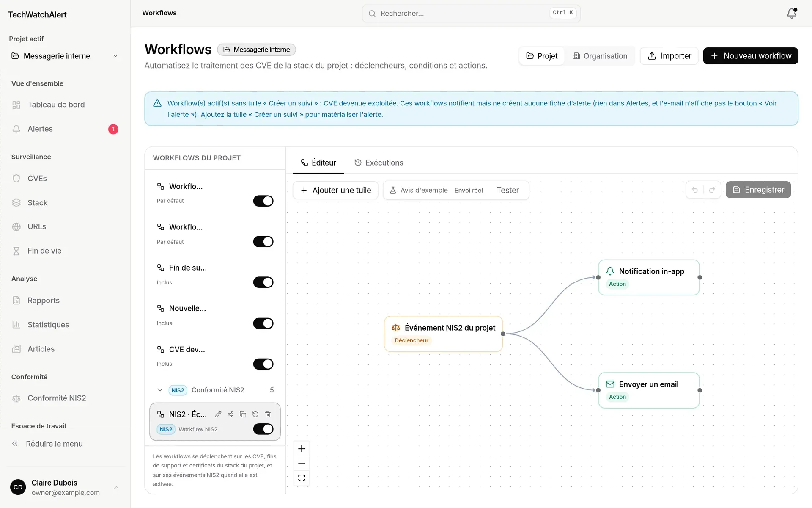Reset the NIS2 workflow with circular arrow
Image resolution: width=812 pixels, height=508 pixels.
click(255, 414)
